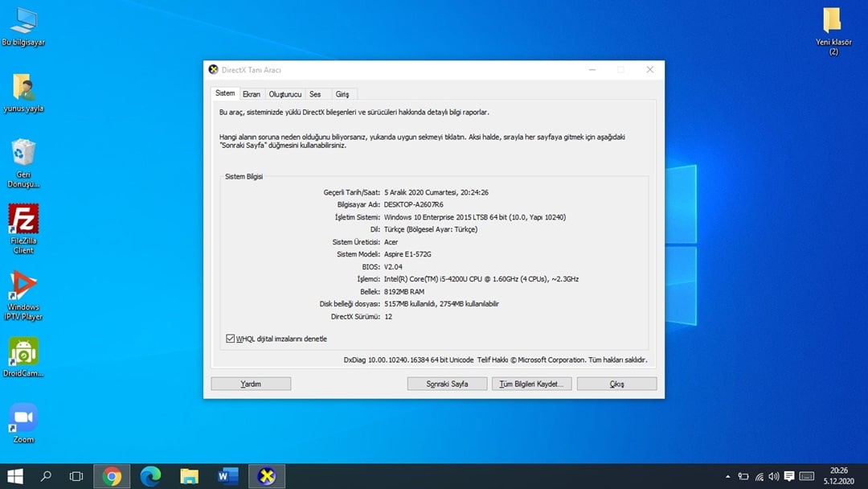868x489 pixels.
Task: Switch to the Ekran tab
Action: pyautogui.click(x=252, y=94)
